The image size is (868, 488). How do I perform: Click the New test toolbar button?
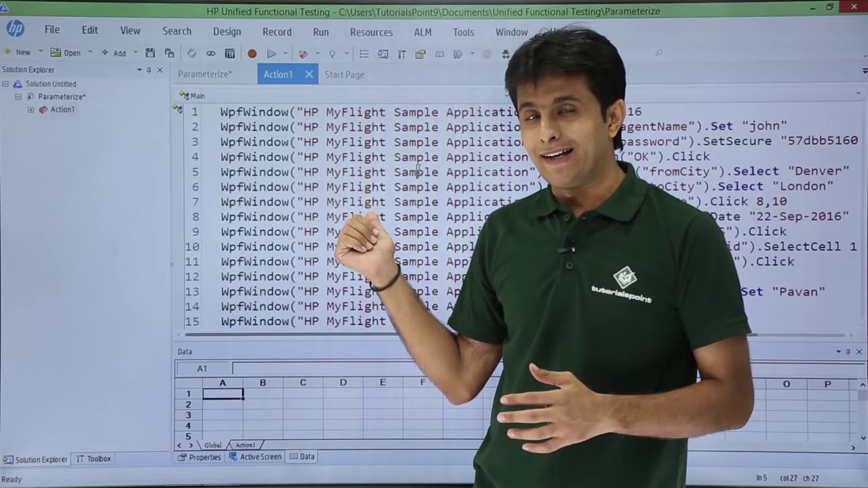18,53
